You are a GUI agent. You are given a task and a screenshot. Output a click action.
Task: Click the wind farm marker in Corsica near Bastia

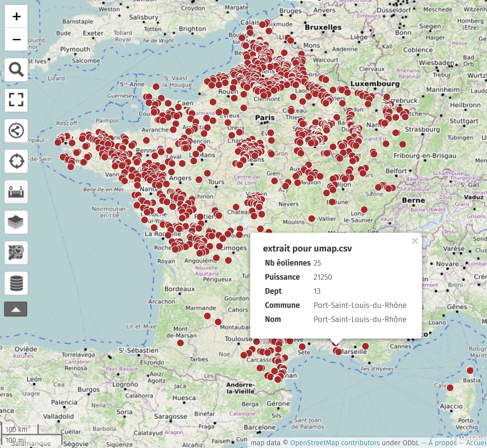pos(470,370)
